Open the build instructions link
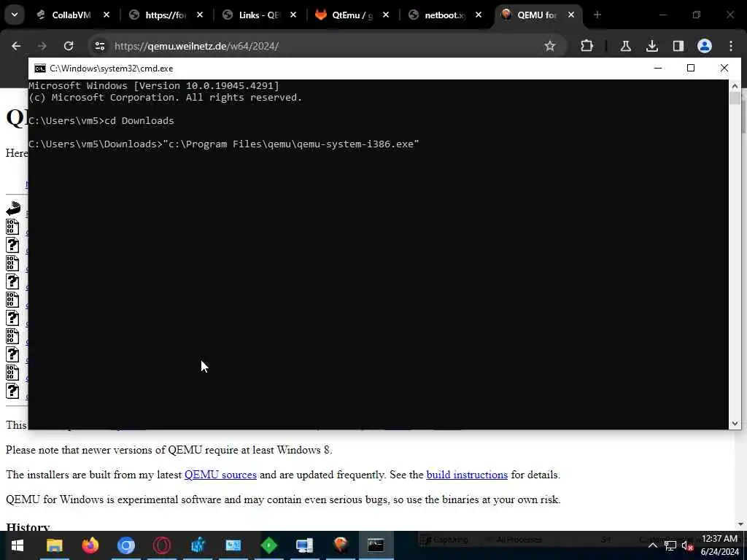The height and width of the screenshot is (560, 747). [x=467, y=475]
